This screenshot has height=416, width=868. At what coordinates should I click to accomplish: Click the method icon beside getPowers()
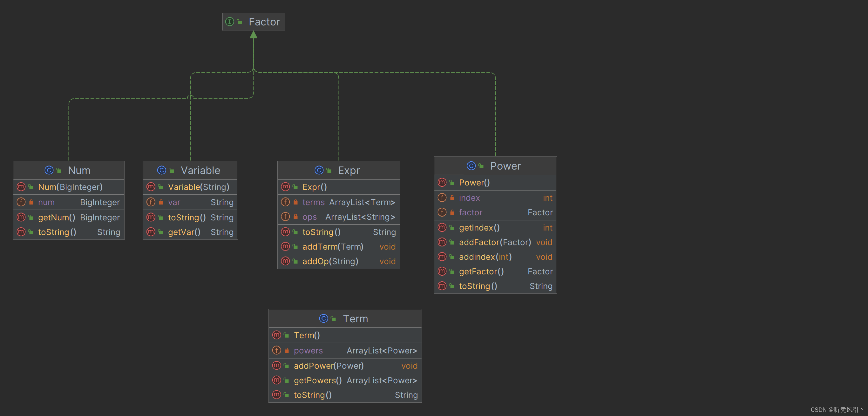tap(277, 380)
